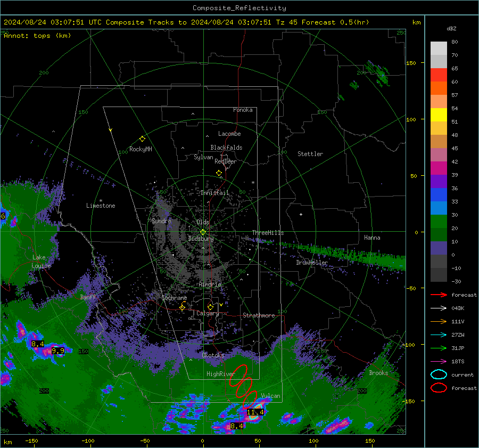Click the yellow diamond marker above Calgary label
479x448 pixels.
(210, 307)
